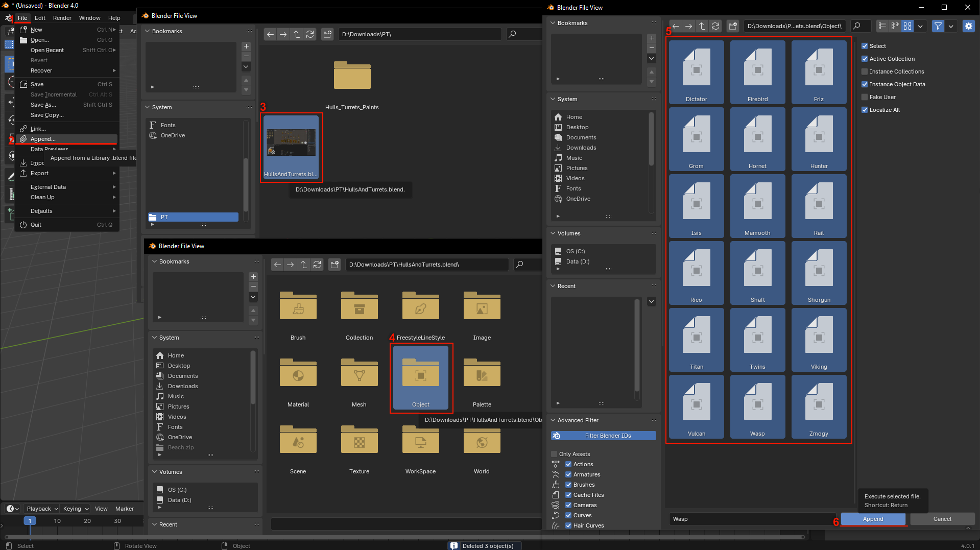Open the Material datablock folder
The height and width of the screenshot is (550, 980).
[298, 379]
